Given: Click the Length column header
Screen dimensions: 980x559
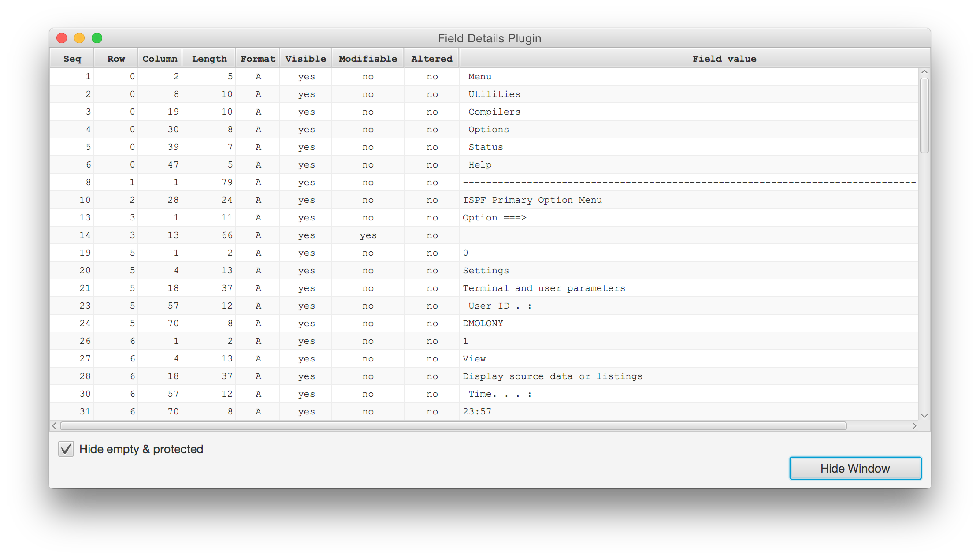Looking at the screenshot, I should [209, 59].
